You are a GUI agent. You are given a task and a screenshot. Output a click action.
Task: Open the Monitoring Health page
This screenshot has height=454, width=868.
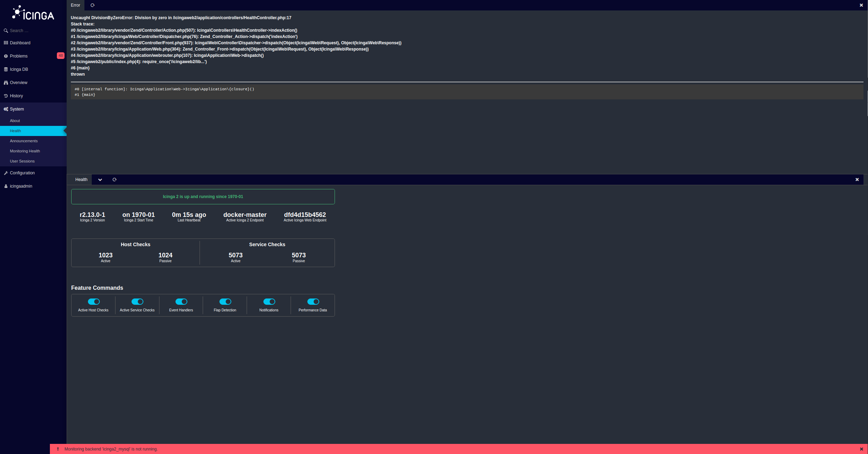coord(24,151)
